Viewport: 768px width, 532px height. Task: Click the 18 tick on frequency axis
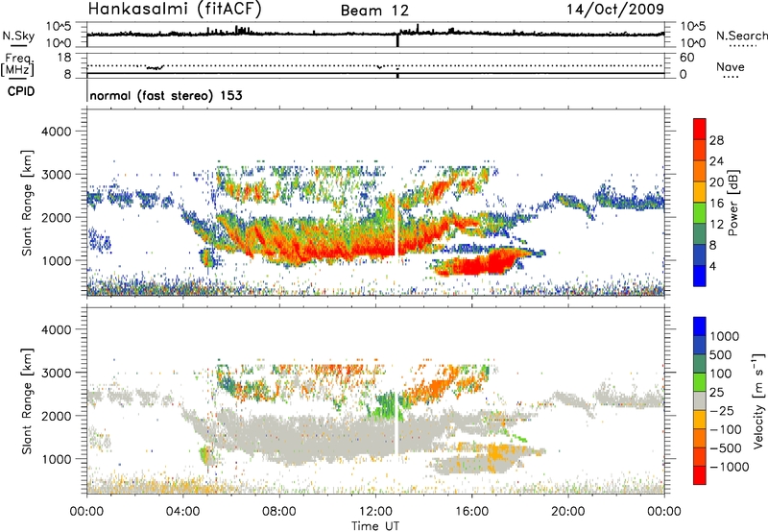[x=64, y=58]
